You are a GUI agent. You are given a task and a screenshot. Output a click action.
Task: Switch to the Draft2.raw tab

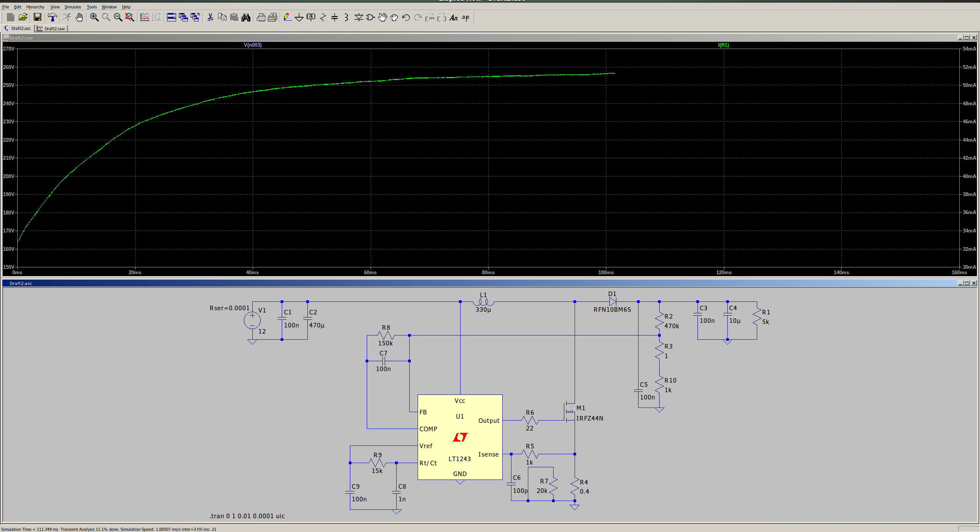pos(51,28)
